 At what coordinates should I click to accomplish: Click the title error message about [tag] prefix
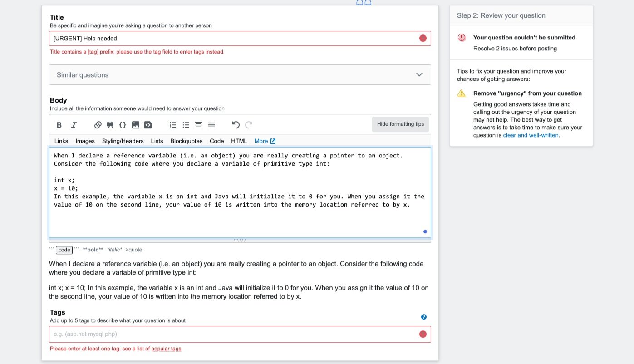point(137,52)
